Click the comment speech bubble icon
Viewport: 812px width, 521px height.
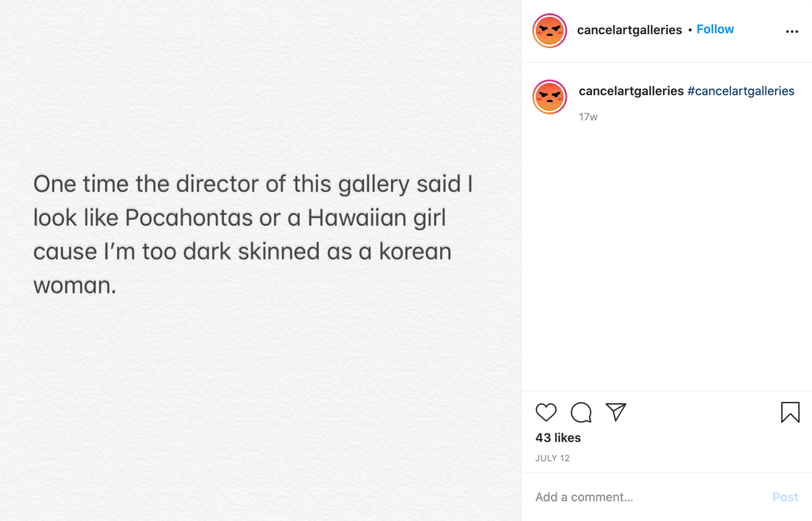pyautogui.click(x=581, y=412)
